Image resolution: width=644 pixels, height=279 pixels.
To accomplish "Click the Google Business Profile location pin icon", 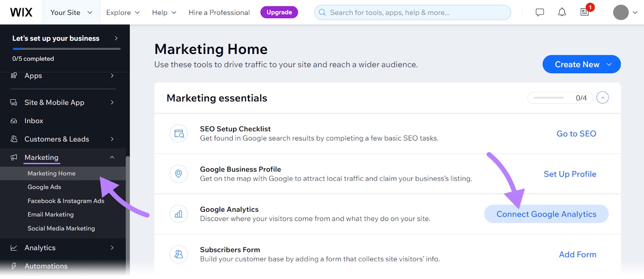I will tap(178, 174).
